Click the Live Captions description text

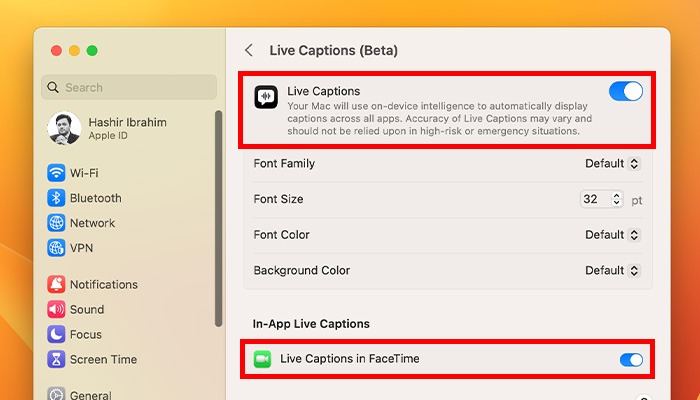[x=439, y=119]
